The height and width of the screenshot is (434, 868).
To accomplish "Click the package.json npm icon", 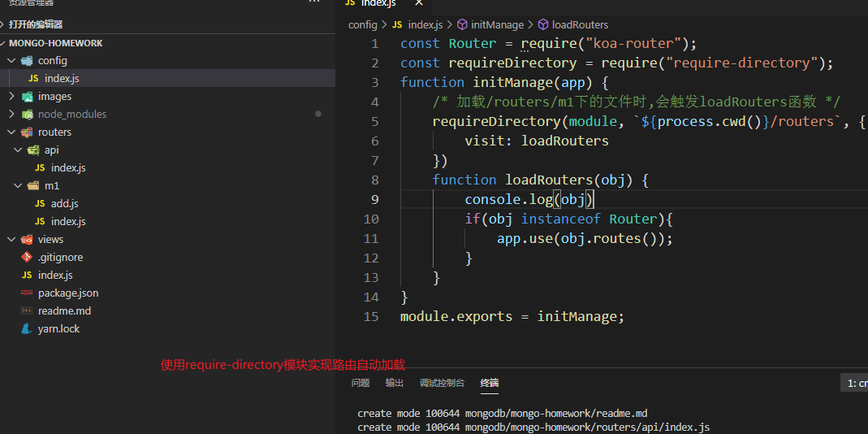I will tap(27, 293).
